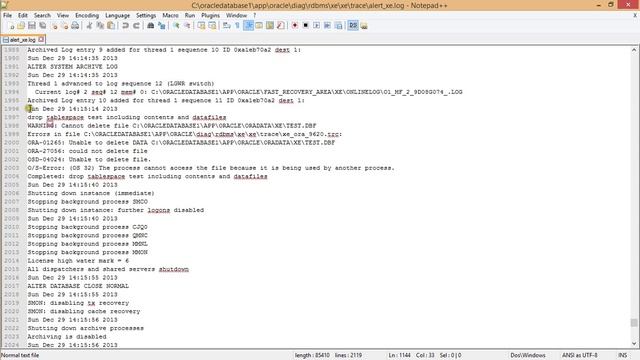This screenshot has width=640, height=360.
Task: Open the View menu
Action: pos(62,16)
